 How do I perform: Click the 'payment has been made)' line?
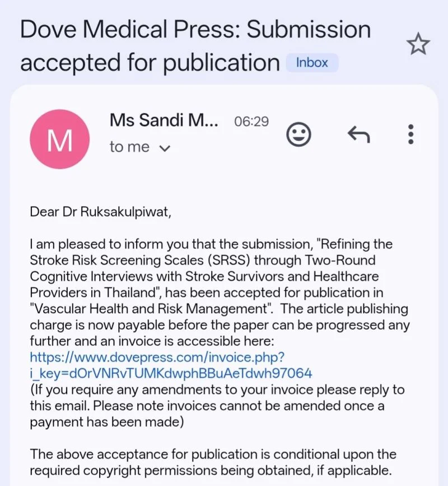[106, 422]
